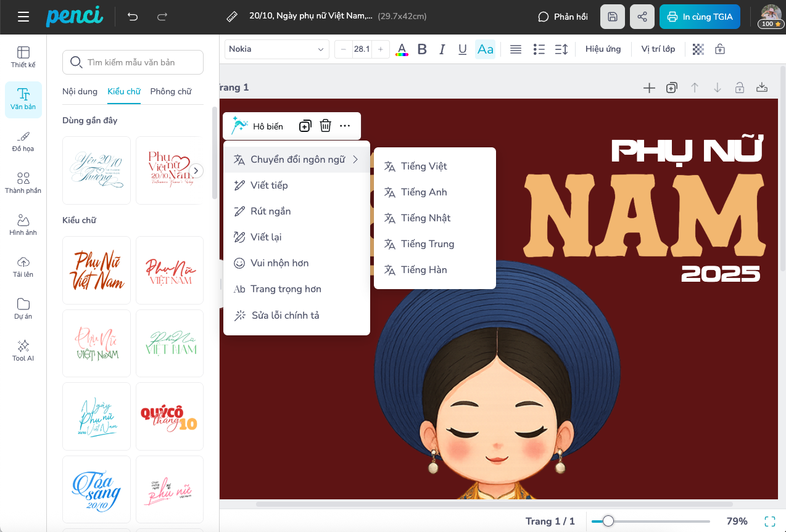Click the text color icon

click(402, 49)
